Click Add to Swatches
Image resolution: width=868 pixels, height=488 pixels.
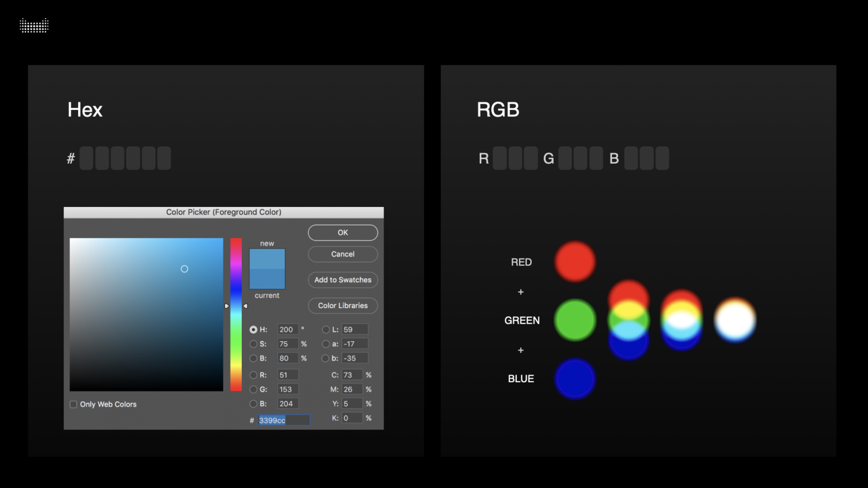343,280
